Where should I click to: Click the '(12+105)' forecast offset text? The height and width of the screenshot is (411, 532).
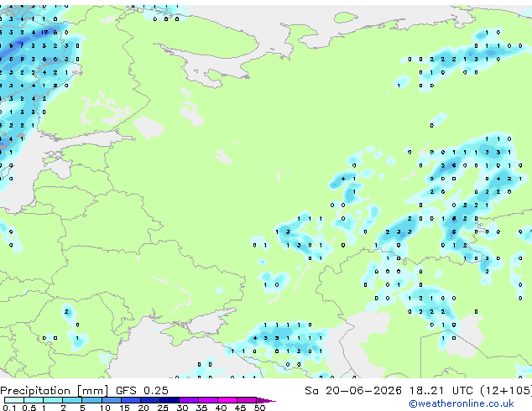506,391
